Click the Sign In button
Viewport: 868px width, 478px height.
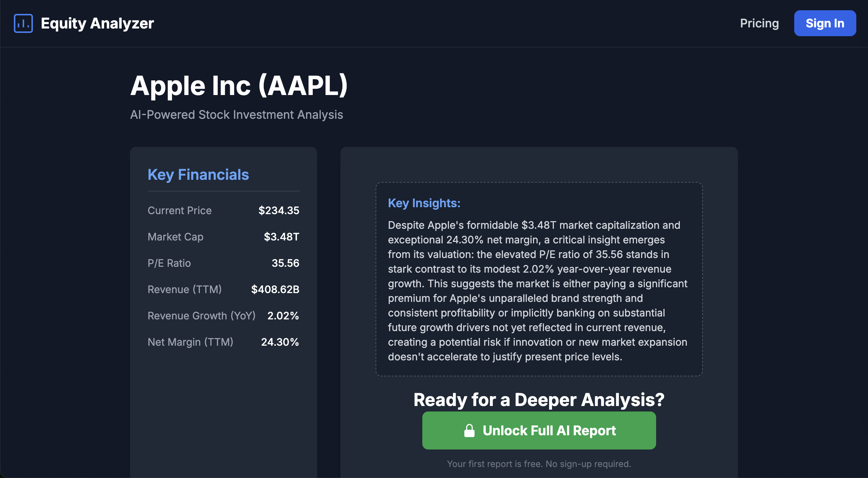[825, 23]
